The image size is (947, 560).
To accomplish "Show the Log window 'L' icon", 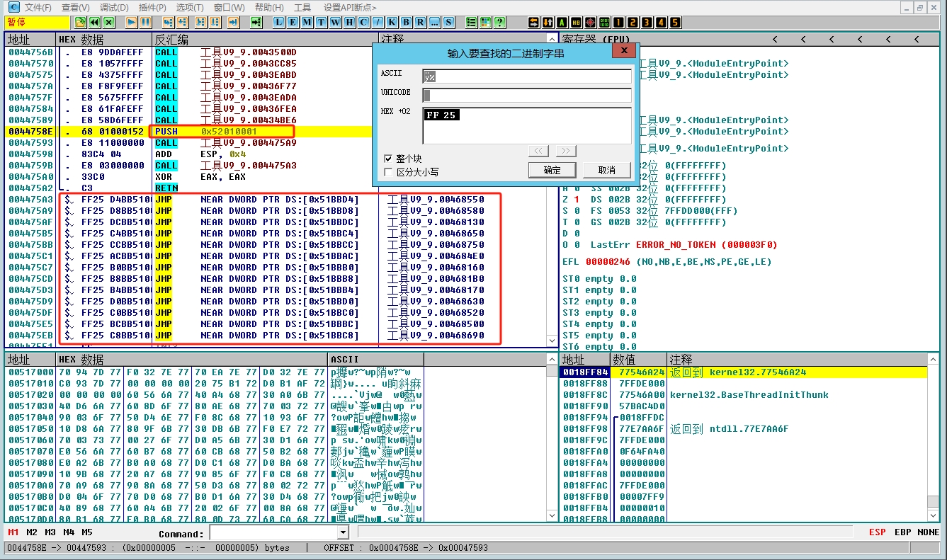I will coord(278,23).
